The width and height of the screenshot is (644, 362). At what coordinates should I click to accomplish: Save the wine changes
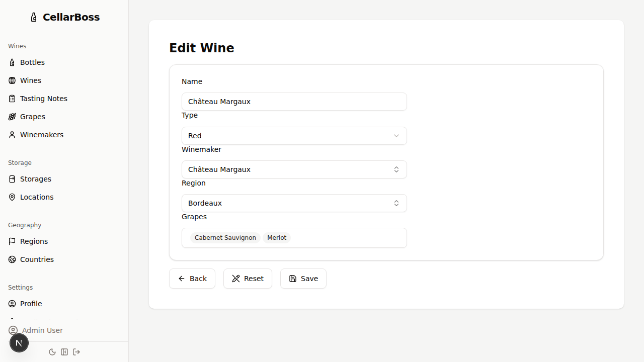tap(303, 279)
